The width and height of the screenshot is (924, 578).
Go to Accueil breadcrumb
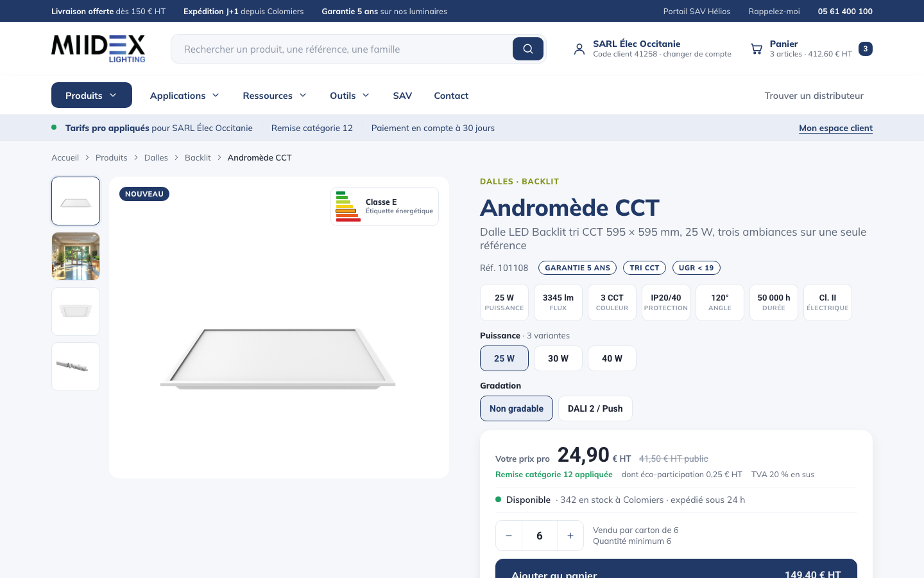tap(65, 157)
